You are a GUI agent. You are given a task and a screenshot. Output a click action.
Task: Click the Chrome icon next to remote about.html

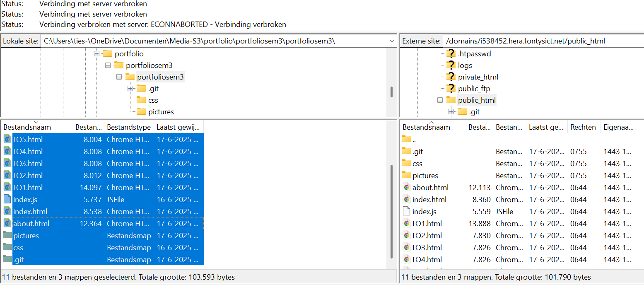coord(407,187)
